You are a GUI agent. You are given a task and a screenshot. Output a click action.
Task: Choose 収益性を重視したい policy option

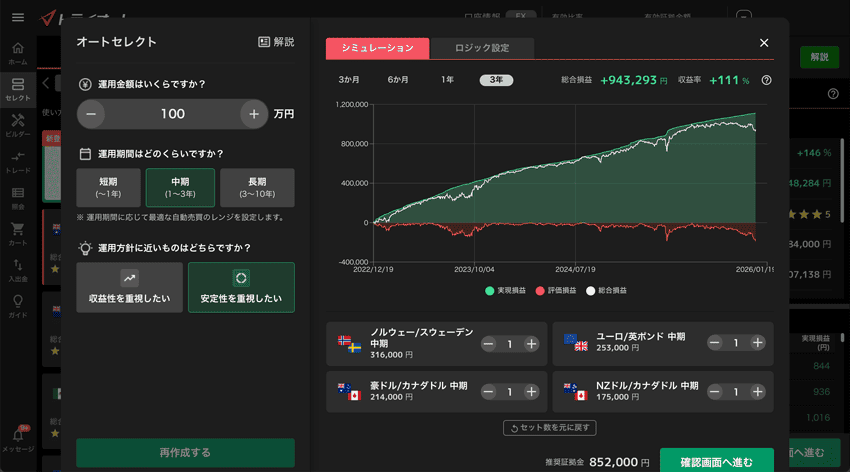point(130,287)
